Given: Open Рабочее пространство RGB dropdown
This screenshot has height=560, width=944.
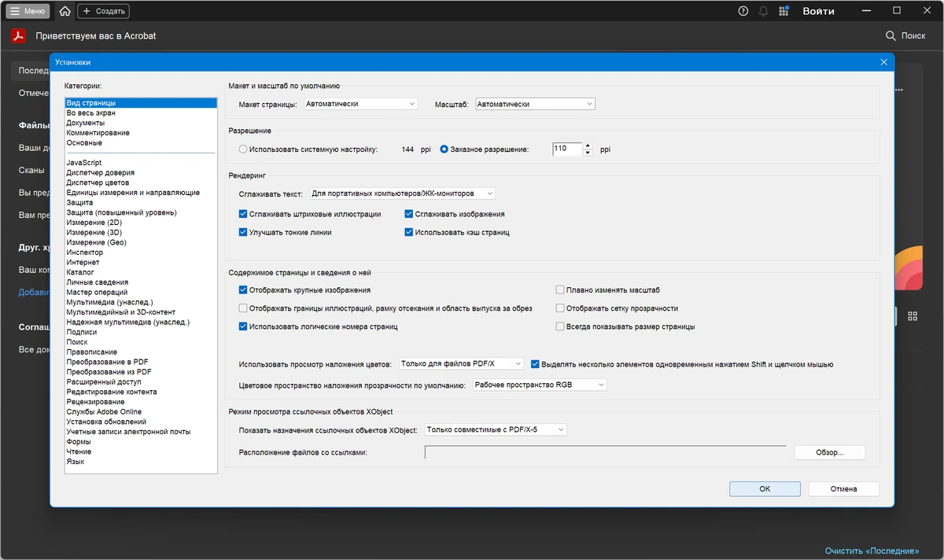Looking at the screenshot, I should point(540,385).
